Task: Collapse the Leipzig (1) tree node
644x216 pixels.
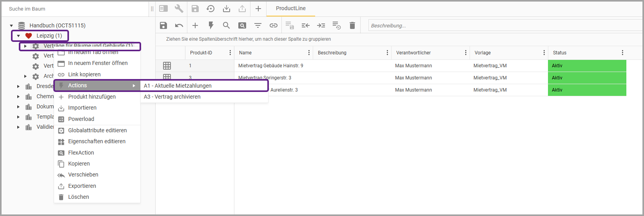Action: pos(18,36)
